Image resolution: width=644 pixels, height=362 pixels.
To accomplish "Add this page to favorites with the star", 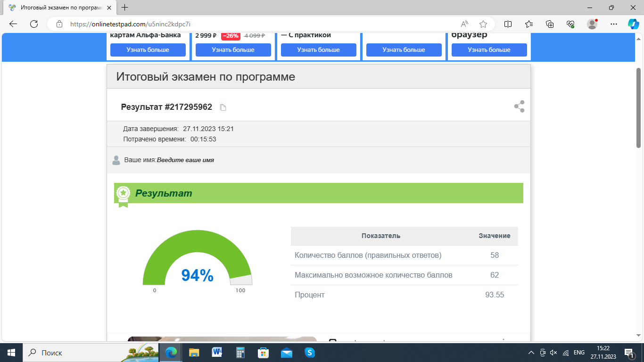I will [483, 24].
